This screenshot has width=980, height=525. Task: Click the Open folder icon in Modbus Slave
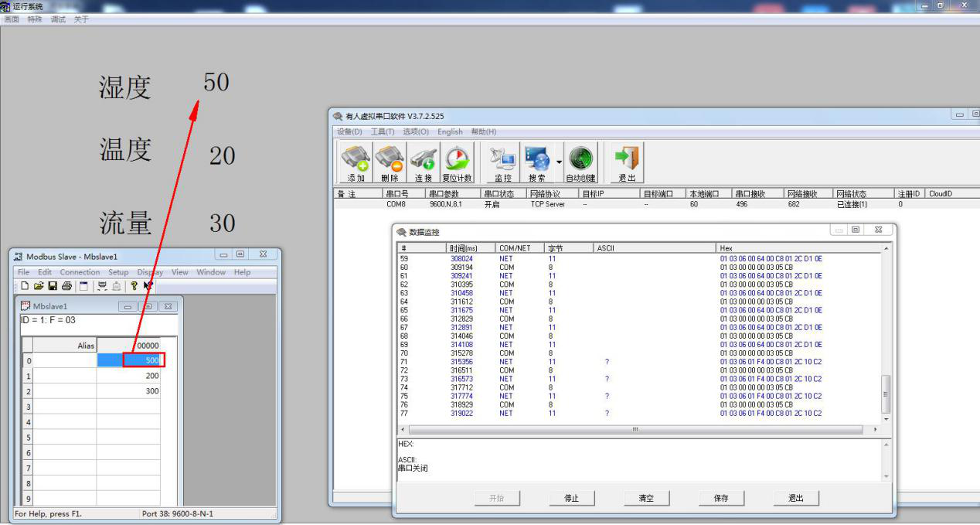[x=39, y=286]
